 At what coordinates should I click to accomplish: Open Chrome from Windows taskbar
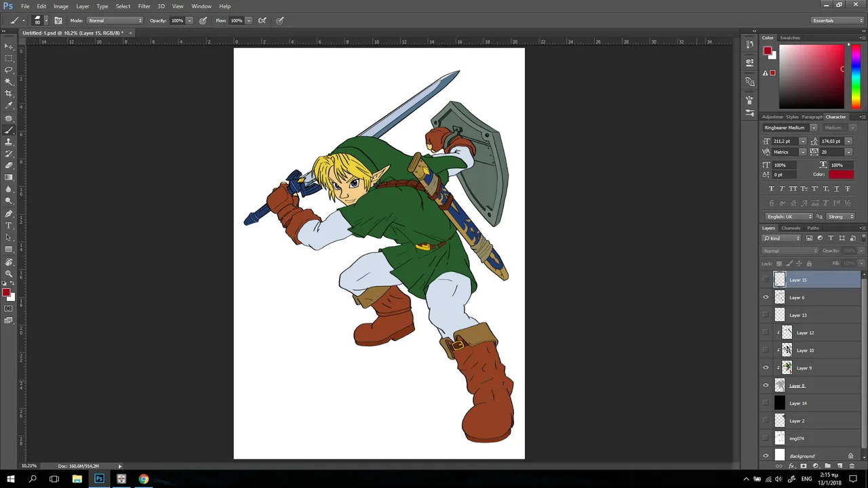144,479
